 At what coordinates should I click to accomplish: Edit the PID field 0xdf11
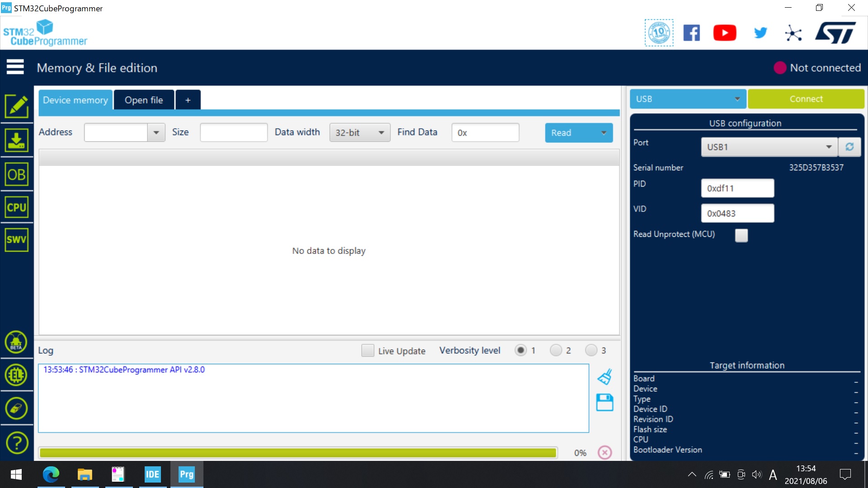pos(737,188)
